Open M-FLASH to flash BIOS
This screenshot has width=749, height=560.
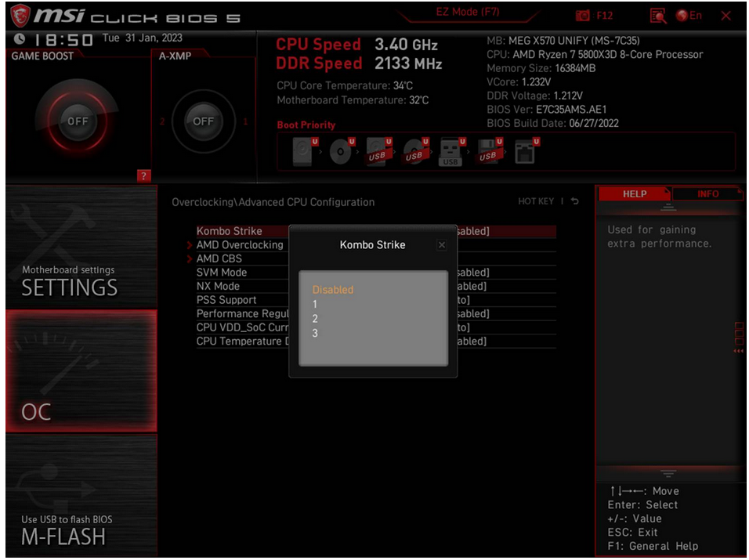[x=81, y=496]
